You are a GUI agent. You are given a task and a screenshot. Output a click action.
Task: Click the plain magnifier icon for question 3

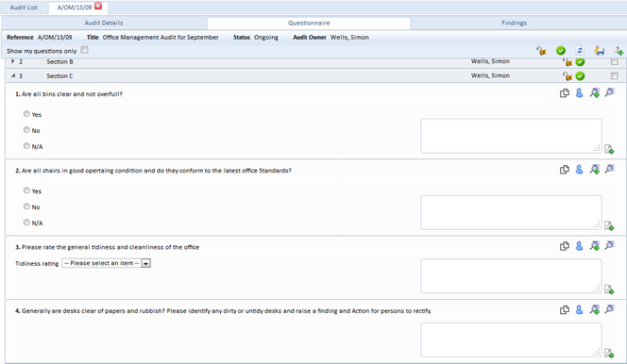[609, 246]
